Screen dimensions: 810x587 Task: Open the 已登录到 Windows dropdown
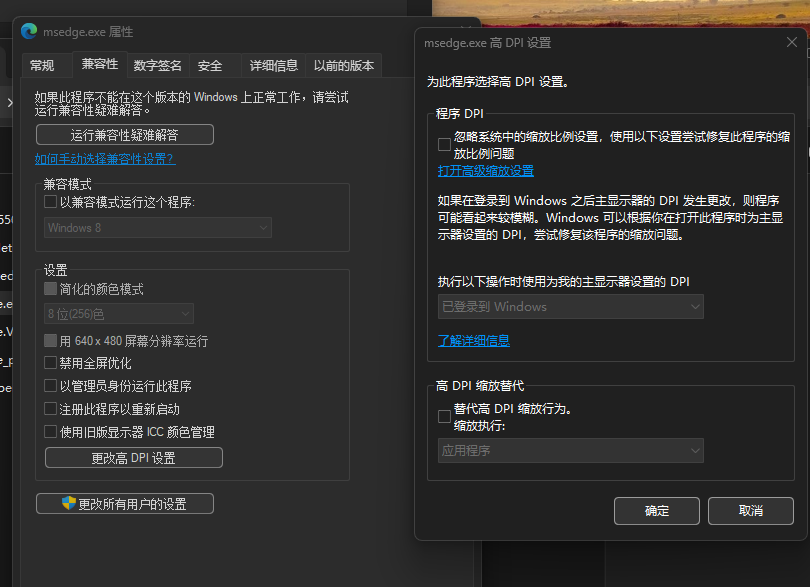click(570, 306)
